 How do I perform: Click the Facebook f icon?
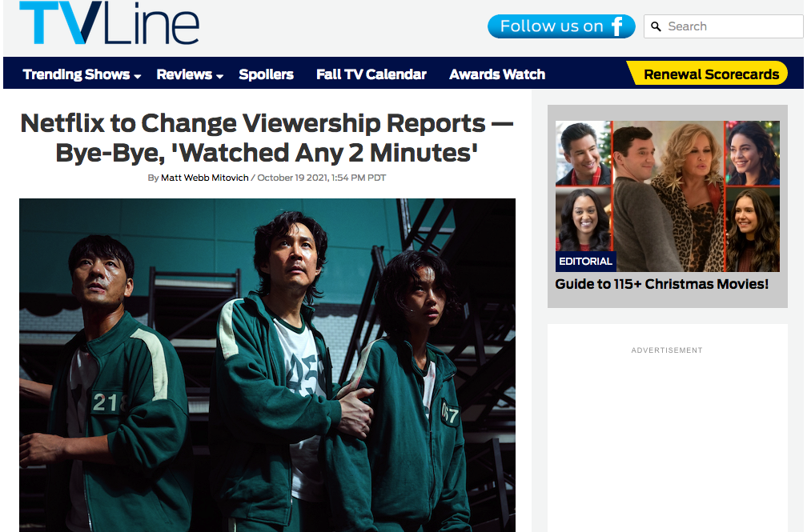coord(617,26)
